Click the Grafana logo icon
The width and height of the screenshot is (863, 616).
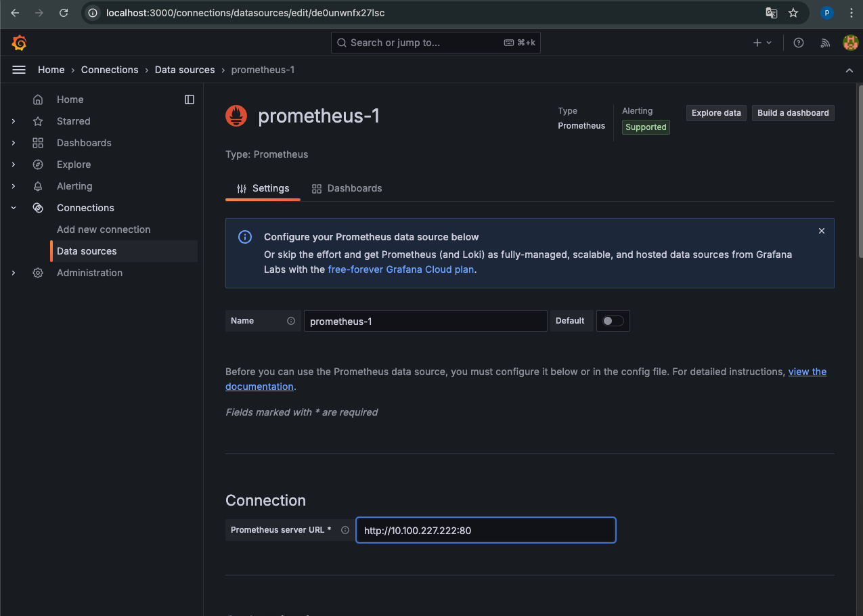20,43
